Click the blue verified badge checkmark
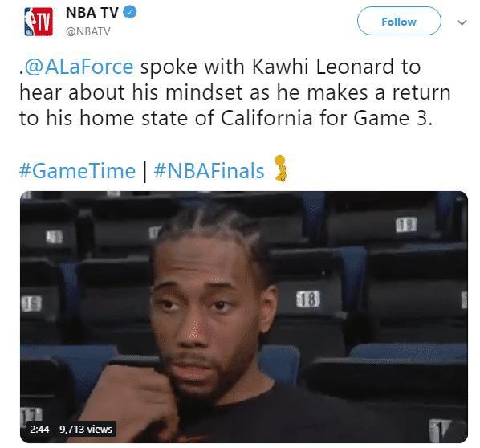The image size is (480, 448). point(129,13)
